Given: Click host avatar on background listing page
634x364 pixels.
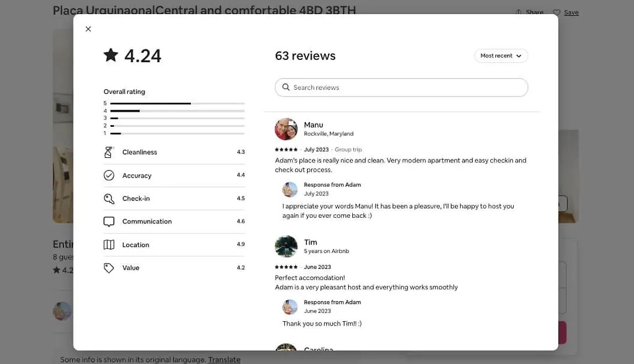Looking at the screenshot, I should point(63,311).
